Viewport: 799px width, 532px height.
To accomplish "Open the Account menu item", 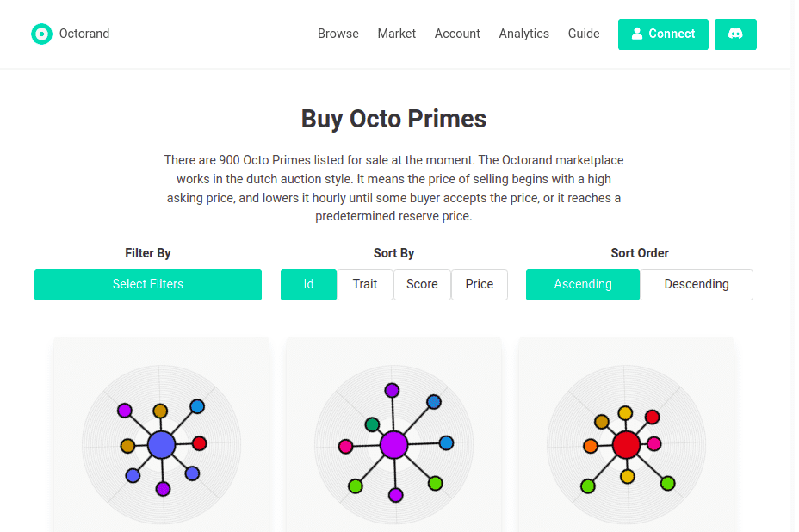I will (x=457, y=34).
